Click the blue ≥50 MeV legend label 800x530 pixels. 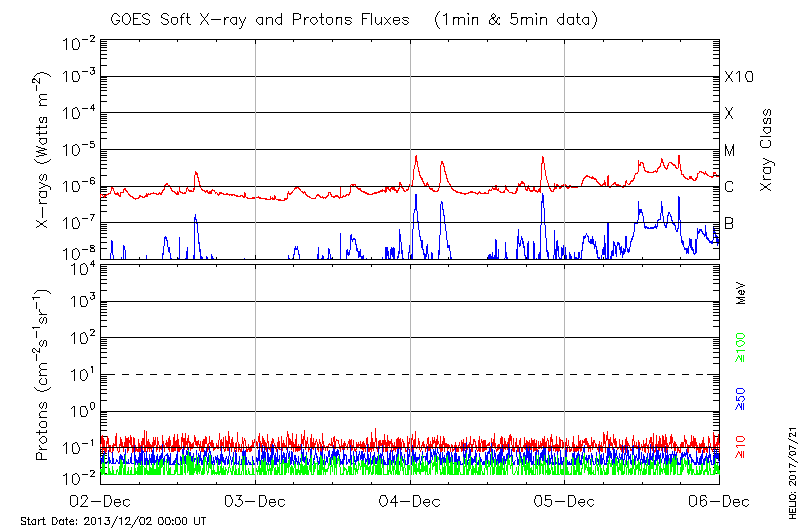point(741,397)
